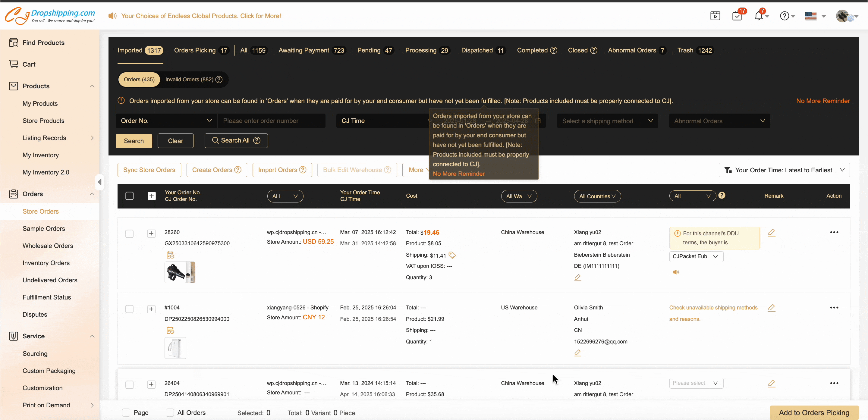Expand all rows with header plus button

pyautogui.click(x=152, y=196)
